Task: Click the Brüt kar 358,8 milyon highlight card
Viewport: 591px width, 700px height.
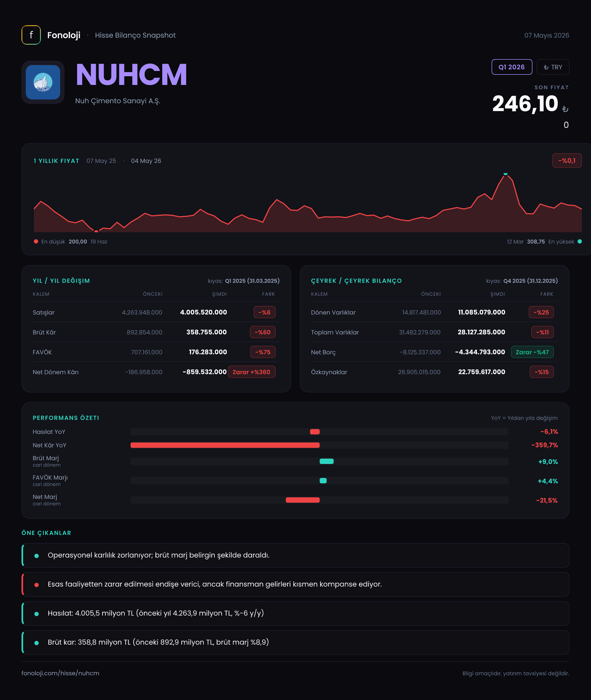Action: click(x=295, y=642)
